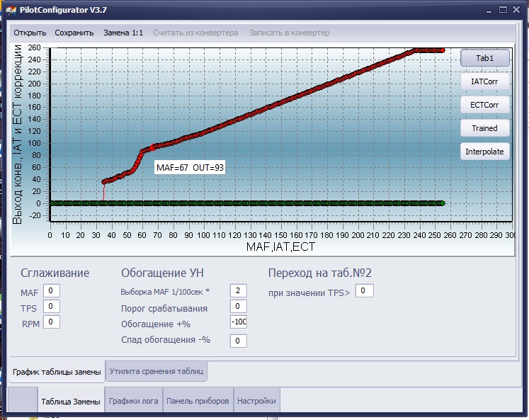Viewport: 529px width, 420px height.
Task: Click the Interpolate button
Action: coord(485,152)
